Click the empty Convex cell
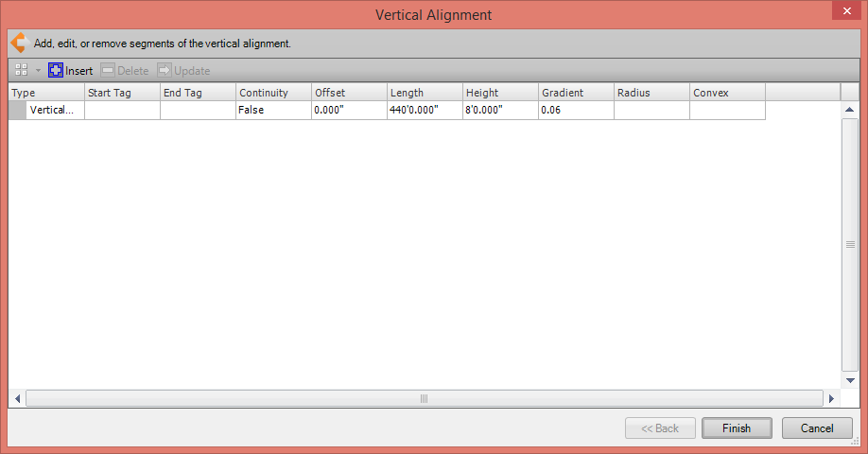Screen dimensions: 868x454 727,110
